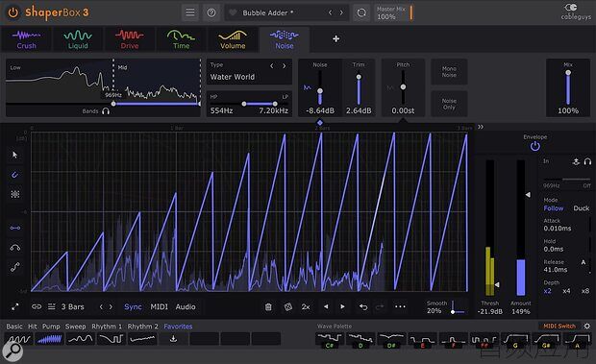Collapse envelope panel with double chevron
The image size is (596, 364).
[x=481, y=127]
